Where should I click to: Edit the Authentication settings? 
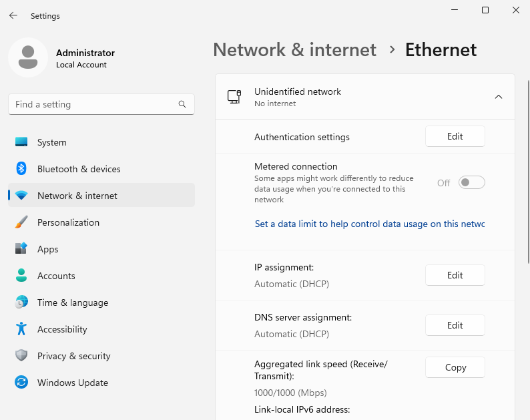455,136
